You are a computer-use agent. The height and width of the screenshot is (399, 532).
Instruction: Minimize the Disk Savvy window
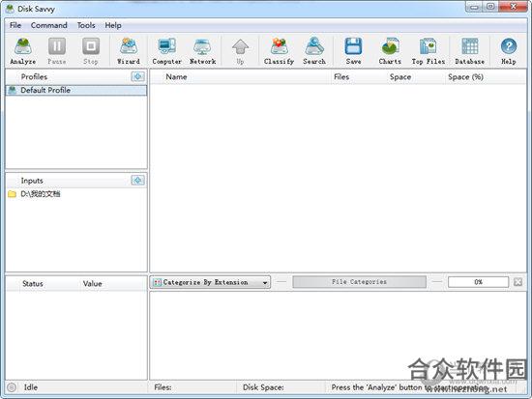coord(474,7)
